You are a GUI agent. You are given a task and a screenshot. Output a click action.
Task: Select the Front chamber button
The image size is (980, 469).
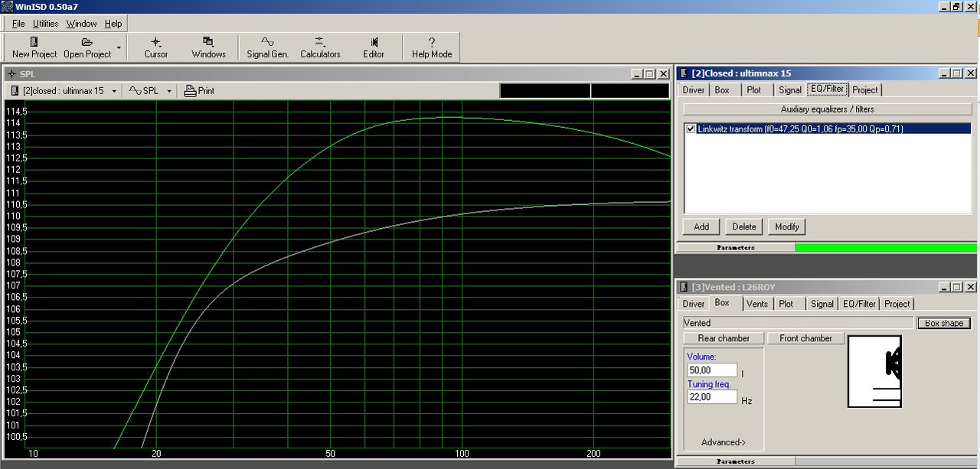point(805,338)
